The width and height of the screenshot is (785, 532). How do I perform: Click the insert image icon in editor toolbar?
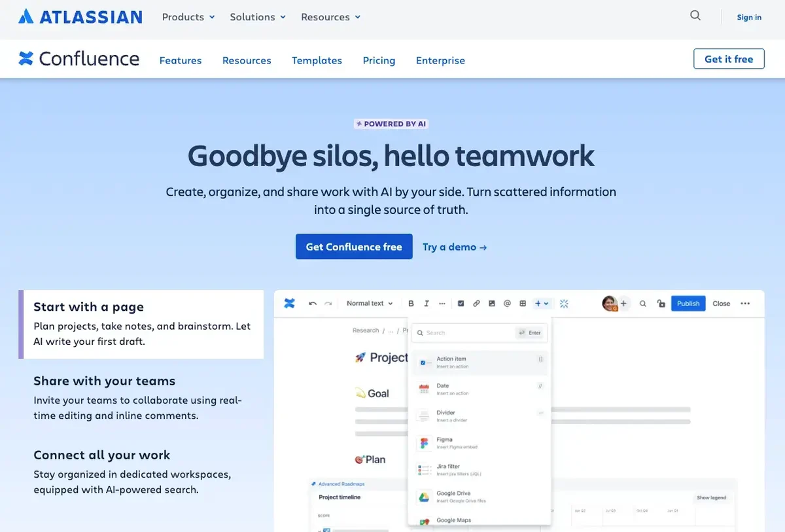(x=492, y=304)
